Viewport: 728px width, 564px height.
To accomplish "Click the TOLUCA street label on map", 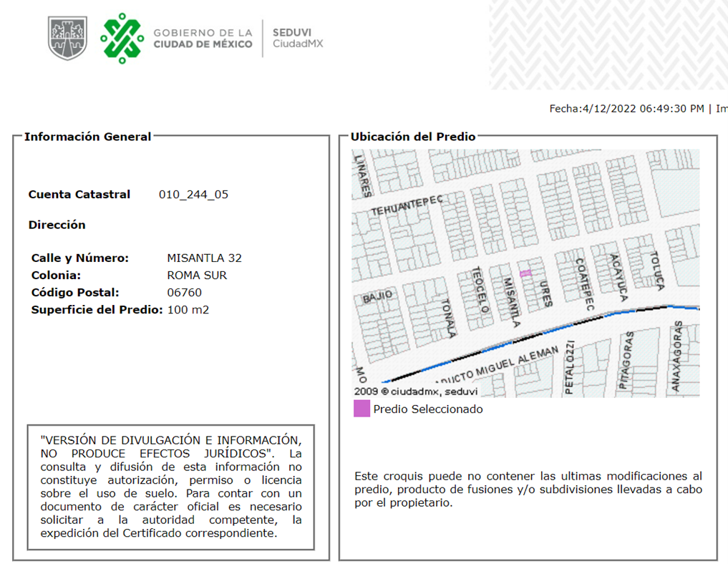I will coord(656,271).
